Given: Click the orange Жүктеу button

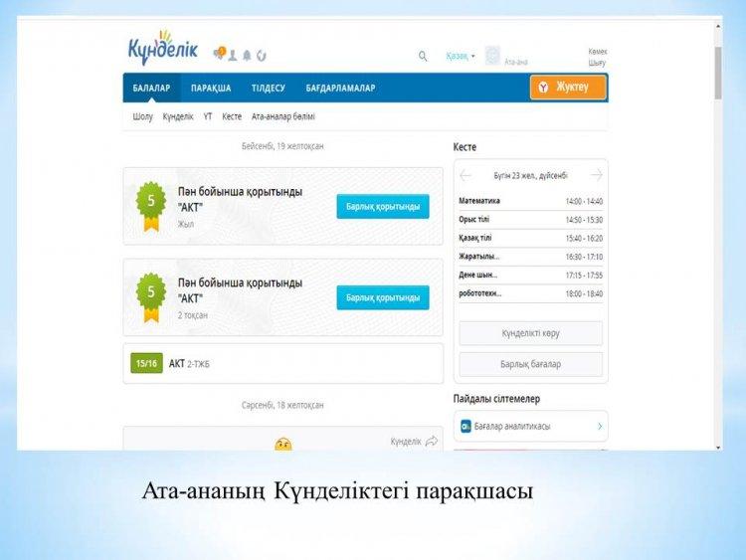Looking at the screenshot, I should tap(569, 88).
